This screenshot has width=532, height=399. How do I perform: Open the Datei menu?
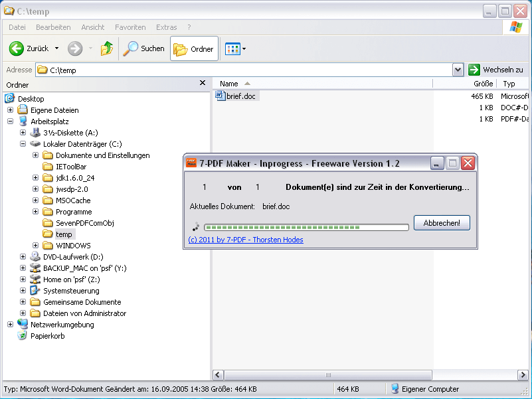(x=17, y=27)
